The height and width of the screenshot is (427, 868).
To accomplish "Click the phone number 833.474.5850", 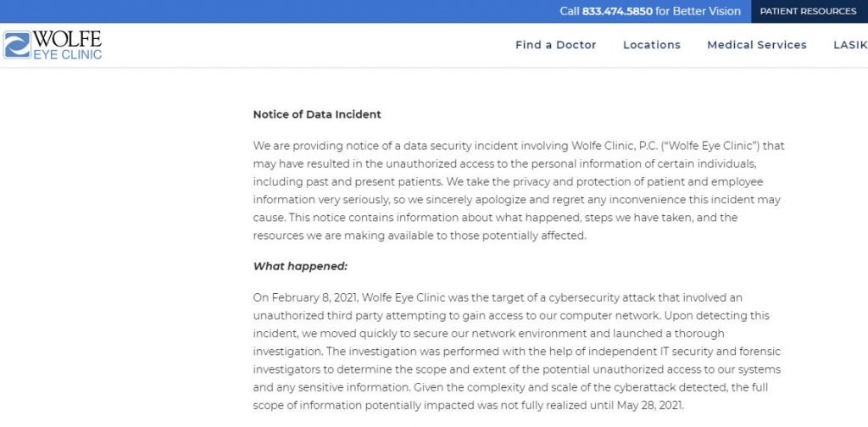I will pyautogui.click(x=616, y=11).
